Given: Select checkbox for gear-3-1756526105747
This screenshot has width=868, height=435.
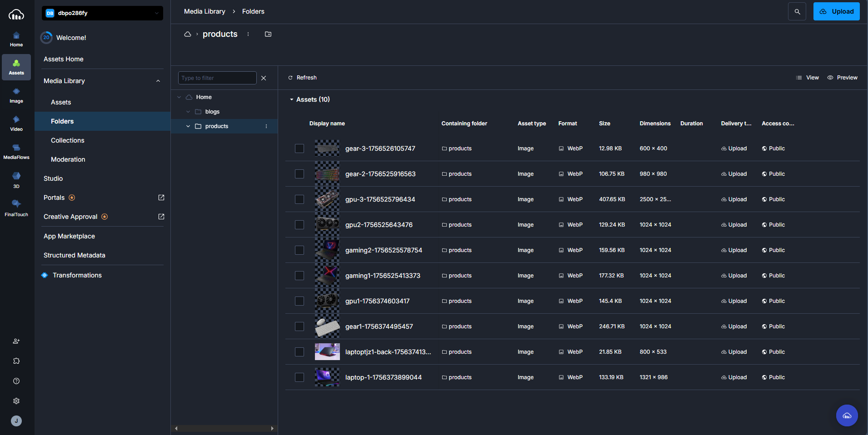Looking at the screenshot, I should coord(299,148).
